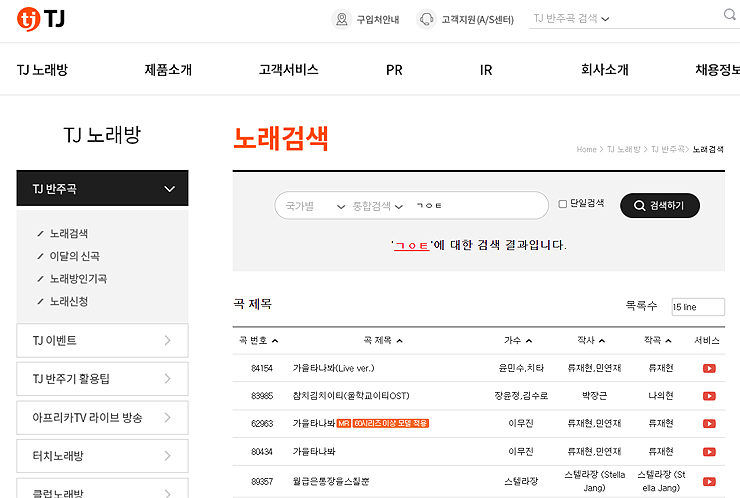Image resolution: width=740 pixels, height=498 pixels.
Task: Play YouTube video for song 83985
Action: pos(709,396)
